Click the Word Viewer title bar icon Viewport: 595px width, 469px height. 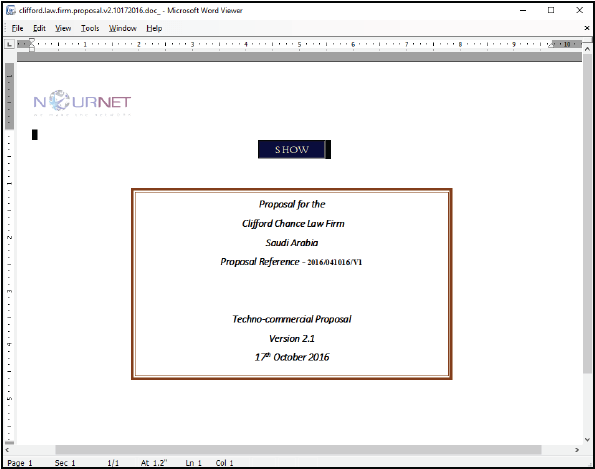click(x=11, y=10)
